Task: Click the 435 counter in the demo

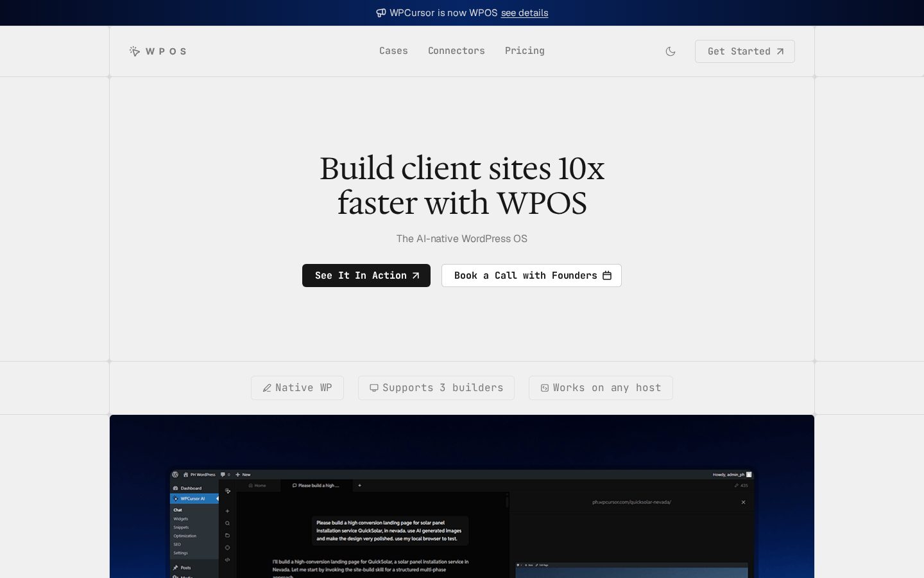Action: (741, 486)
